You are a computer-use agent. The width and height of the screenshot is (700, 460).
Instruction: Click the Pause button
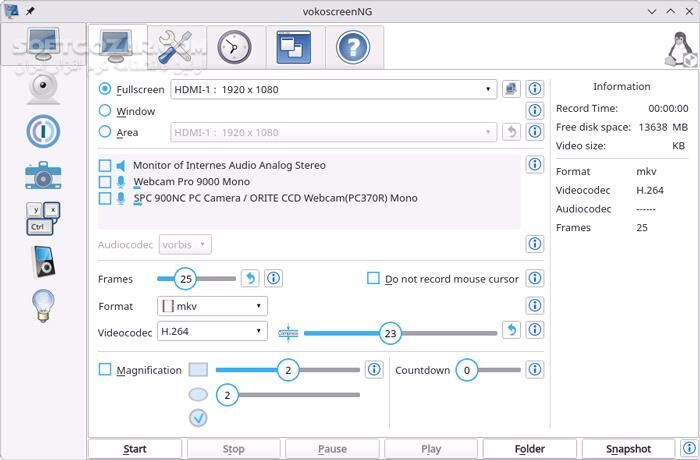click(x=332, y=449)
